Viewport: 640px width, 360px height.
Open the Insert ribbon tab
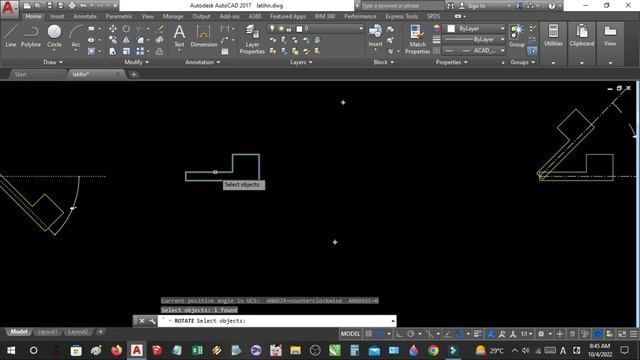point(57,16)
